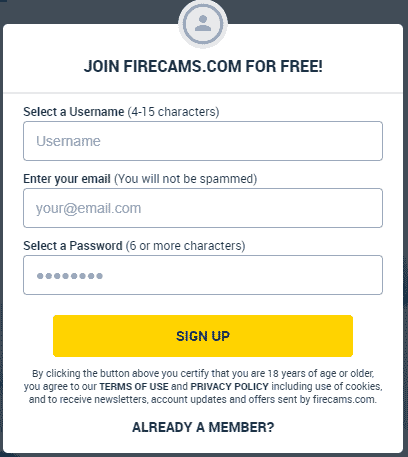Click the age certification disclaimer text
This screenshot has height=457, width=408.
[x=203, y=386]
